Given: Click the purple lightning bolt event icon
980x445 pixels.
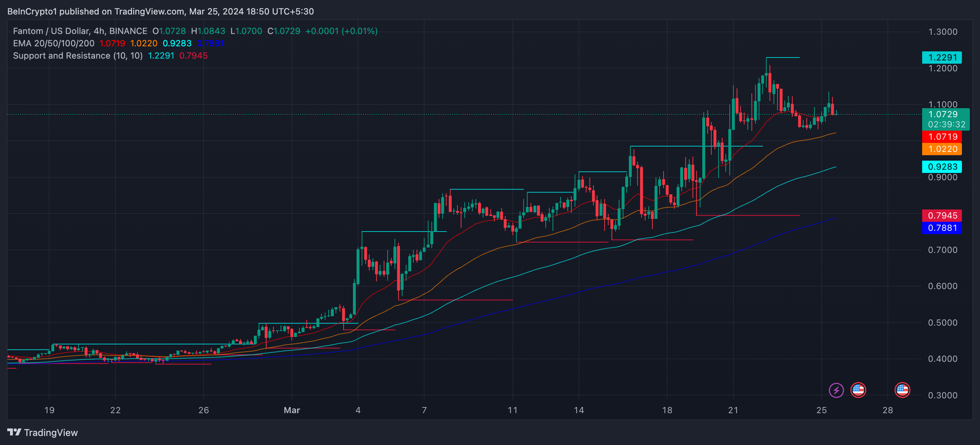Looking at the screenshot, I should pyautogui.click(x=836, y=390).
